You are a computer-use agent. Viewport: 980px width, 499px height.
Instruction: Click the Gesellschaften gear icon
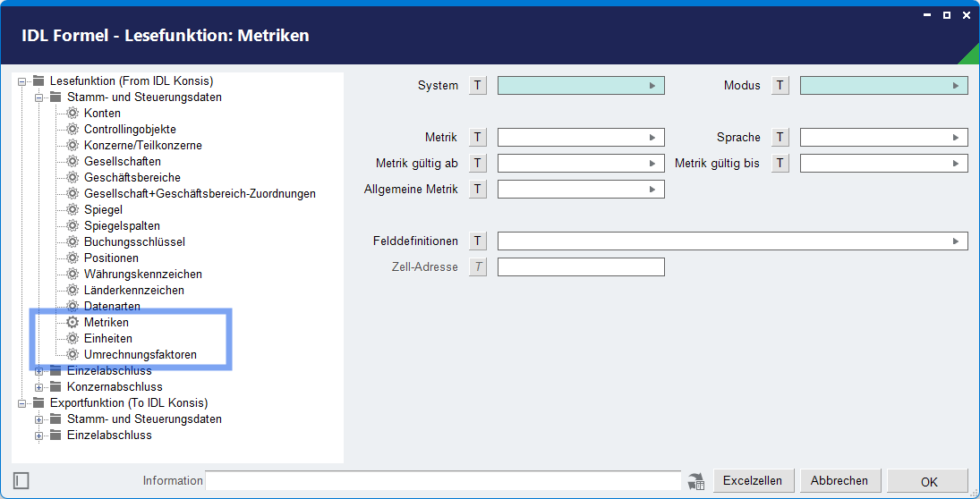click(x=73, y=161)
